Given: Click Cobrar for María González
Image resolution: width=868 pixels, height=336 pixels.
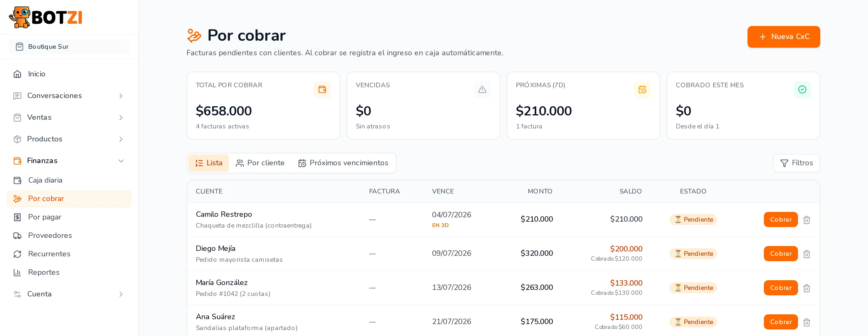Looking at the screenshot, I should (x=780, y=288).
